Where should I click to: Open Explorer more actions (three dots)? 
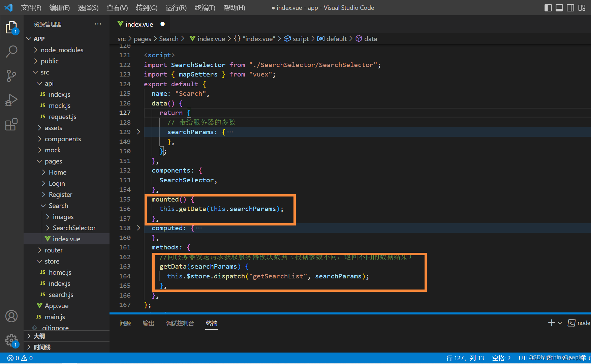(x=98, y=24)
